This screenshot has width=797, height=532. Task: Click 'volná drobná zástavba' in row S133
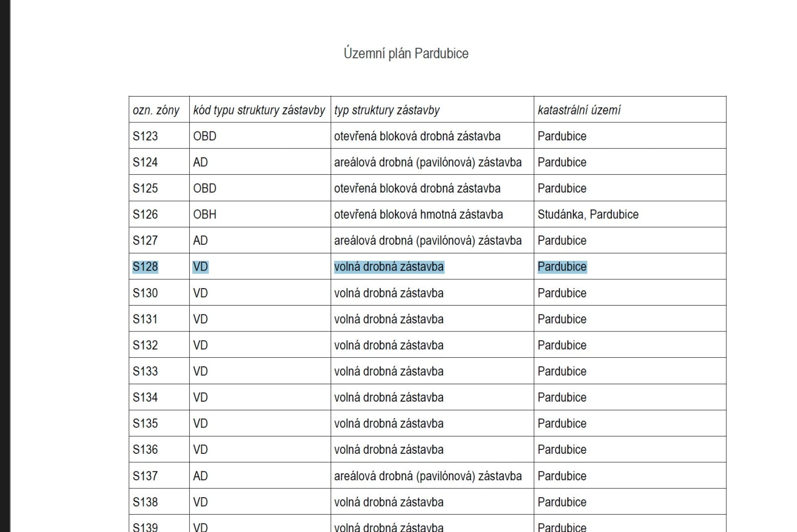coord(389,371)
